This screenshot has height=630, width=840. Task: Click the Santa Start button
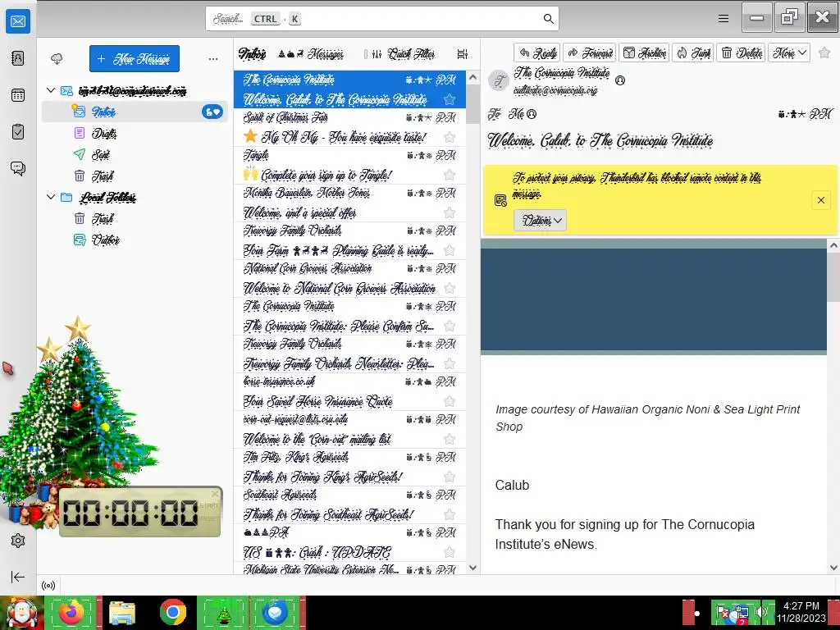click(x=21, y=612)
